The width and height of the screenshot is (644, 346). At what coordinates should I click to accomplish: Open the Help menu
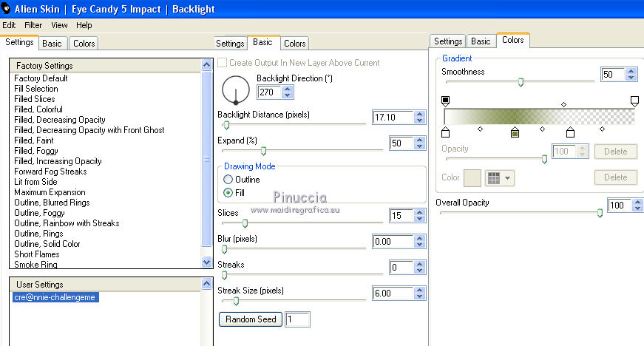84,25
